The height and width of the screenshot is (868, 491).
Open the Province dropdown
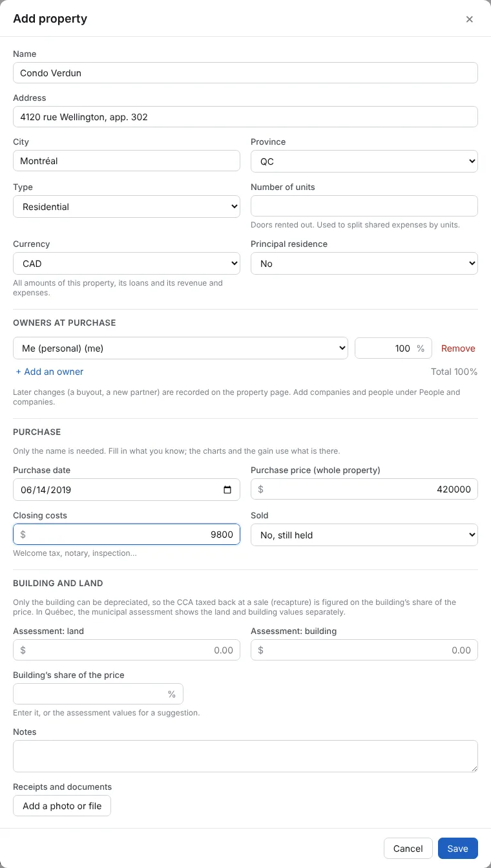pos(364,162)
